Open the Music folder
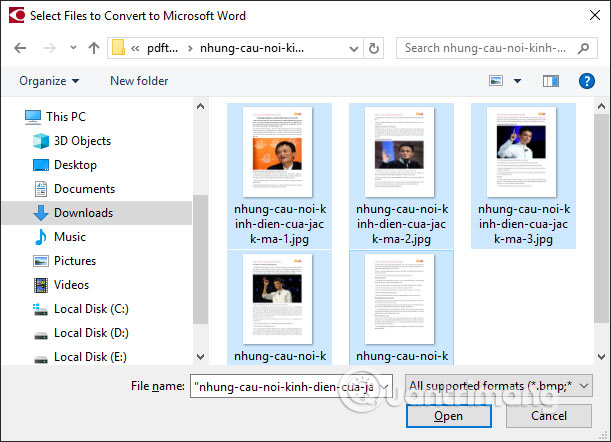611x442 pixels. pyautogui.click(x=59, y=237)
